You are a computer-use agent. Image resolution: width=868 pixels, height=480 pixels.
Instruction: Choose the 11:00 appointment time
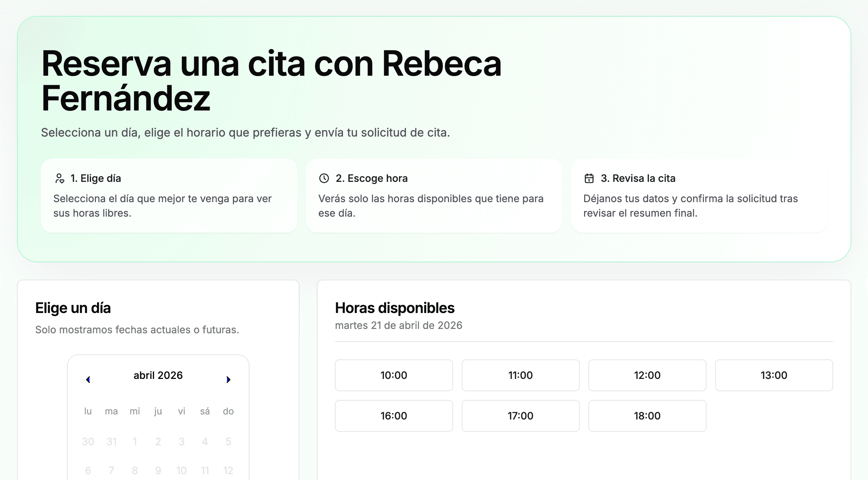(520, 375)
